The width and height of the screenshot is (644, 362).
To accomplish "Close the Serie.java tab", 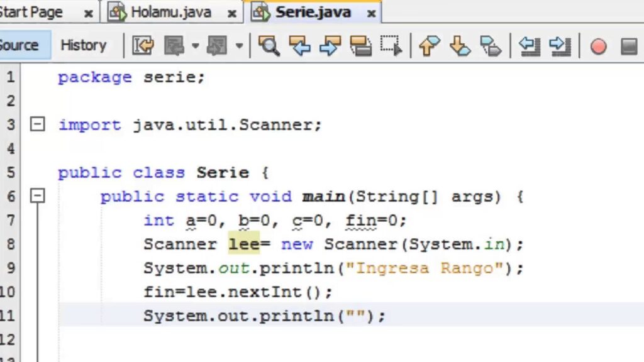I will 372,13.
